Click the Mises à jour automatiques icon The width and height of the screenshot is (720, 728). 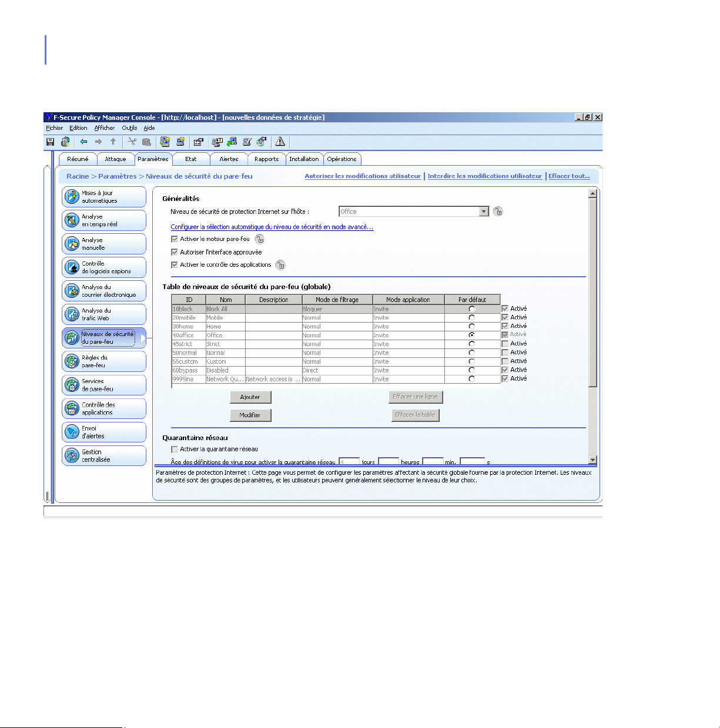tap(72, 197)
